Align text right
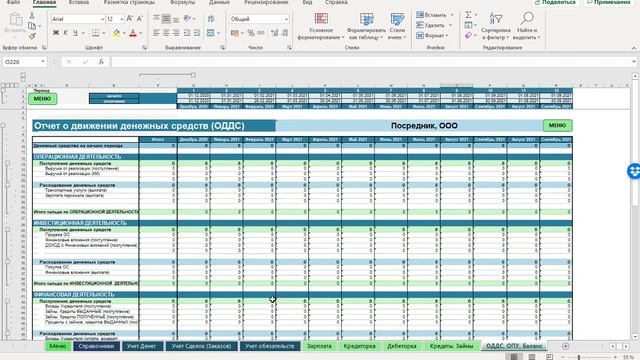 [176, 33]
